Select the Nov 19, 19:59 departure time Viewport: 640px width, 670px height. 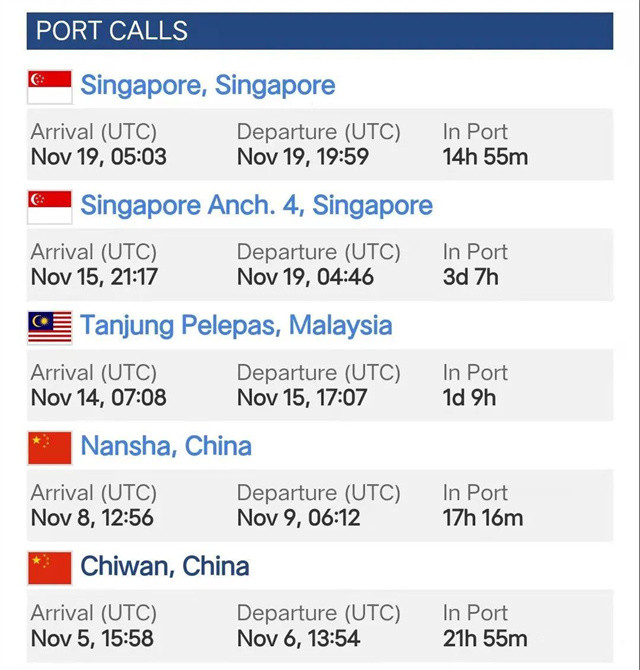pyautogui.click(x=303, y=157)
